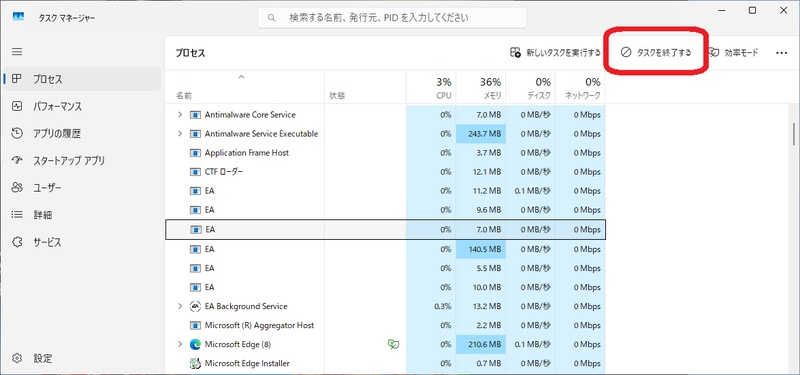Viewport: 800px width, 375px height.
Task: Open the hamburger navigation menu icon
Action: 17,52
